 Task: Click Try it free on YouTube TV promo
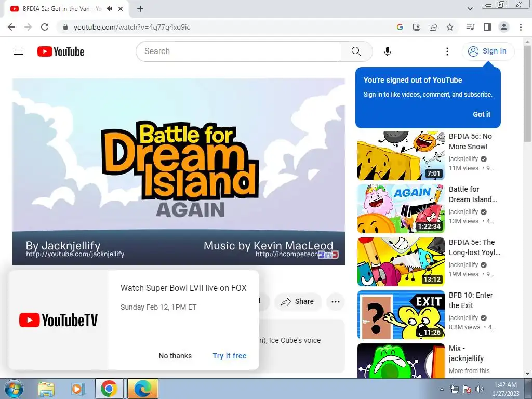click(x=229, y=356)
